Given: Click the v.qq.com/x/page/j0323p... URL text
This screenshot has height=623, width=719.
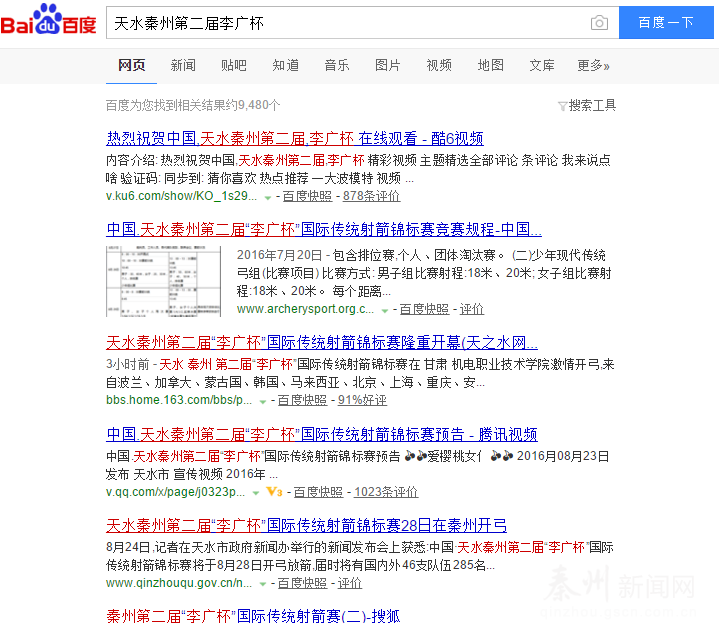Looking at the screenshot, I should [x=176, y=492].
